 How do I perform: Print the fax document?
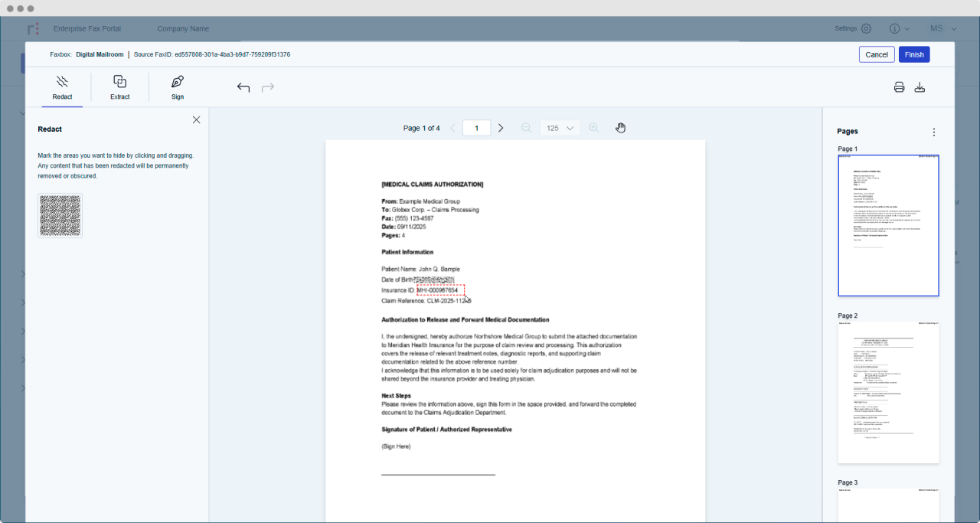pyautogui.click(x=899, y=87)
